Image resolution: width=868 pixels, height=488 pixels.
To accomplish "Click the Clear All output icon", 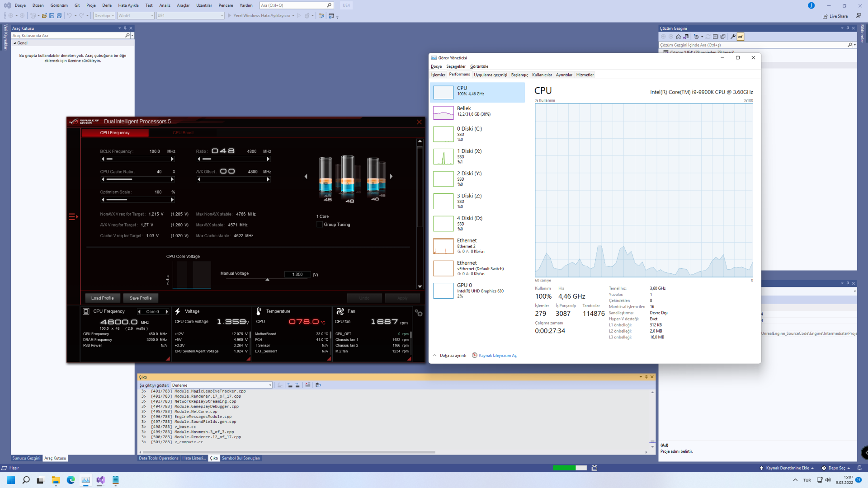I will [308, 385].
